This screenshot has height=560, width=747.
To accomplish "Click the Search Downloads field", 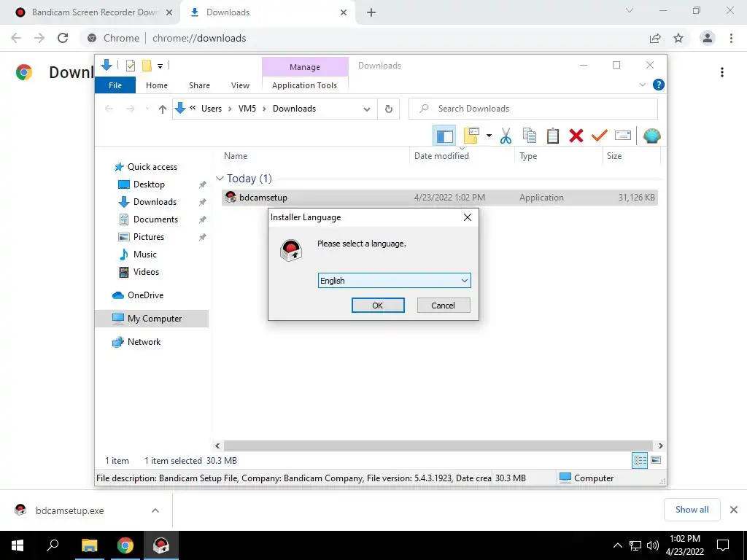I will tap(533, 109).
